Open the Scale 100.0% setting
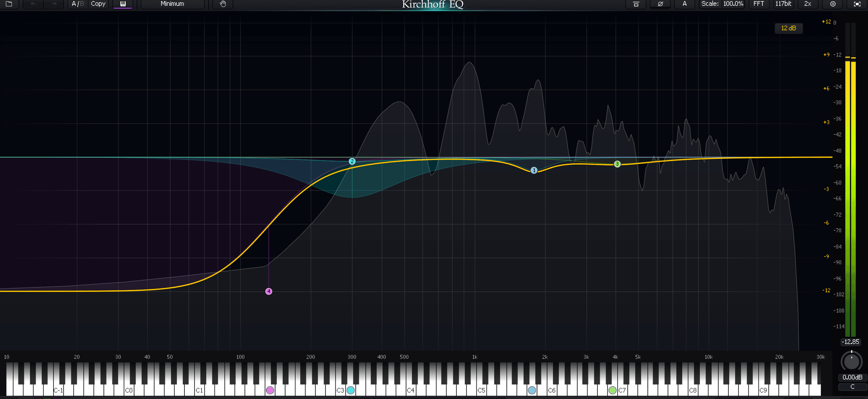The image size is (868, 399). [x=722, y=4]
